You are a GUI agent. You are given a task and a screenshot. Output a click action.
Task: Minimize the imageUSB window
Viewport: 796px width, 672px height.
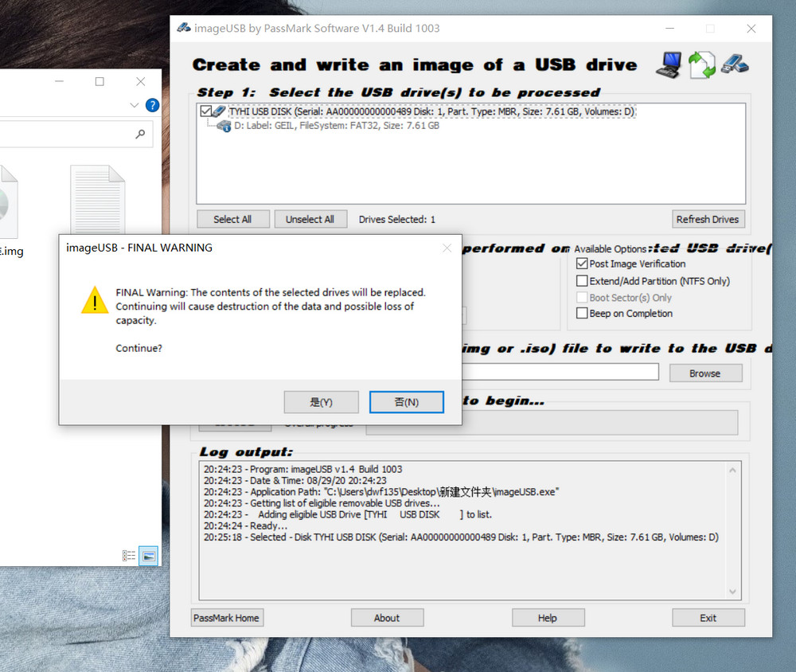(670, 29)
